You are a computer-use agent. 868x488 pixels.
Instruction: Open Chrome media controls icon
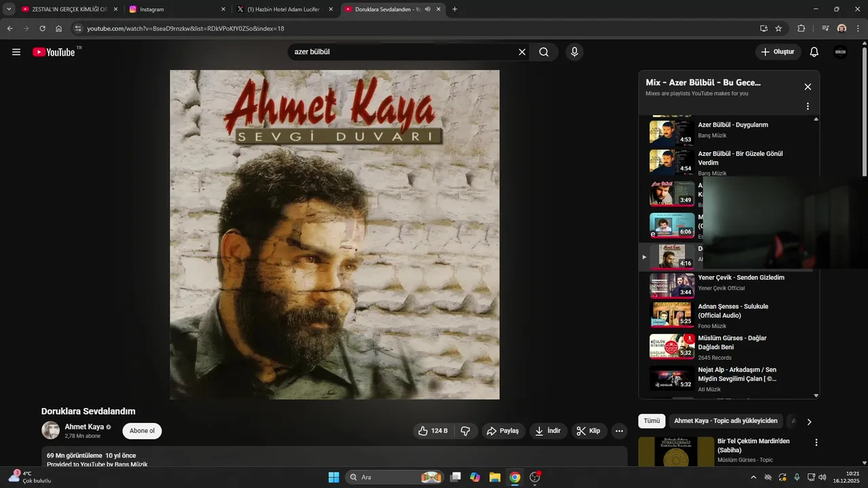coord(825,28)
